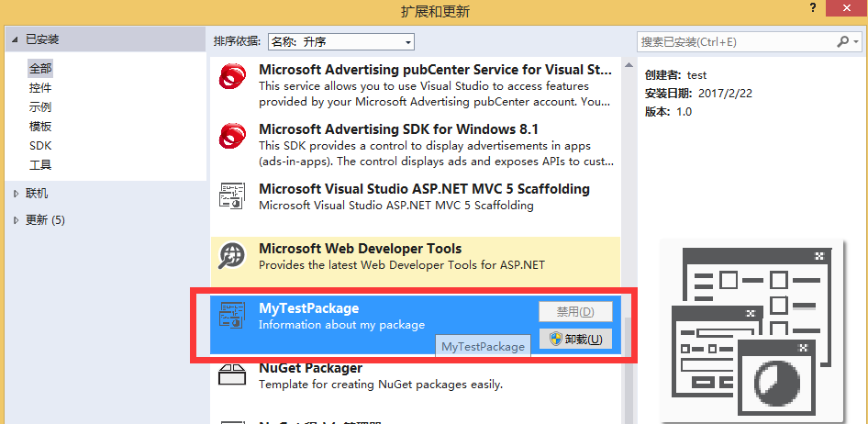Image resolution: width=868 pixels, height=424 pixels.
Task: Select the 工具 filter
Action: point(40,165)
